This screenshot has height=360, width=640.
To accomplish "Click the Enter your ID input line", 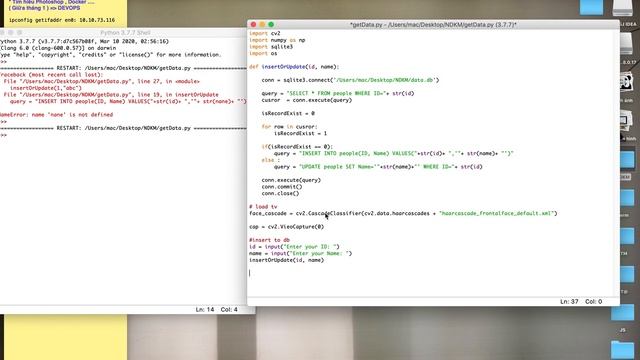I will (x=294, y=247).
